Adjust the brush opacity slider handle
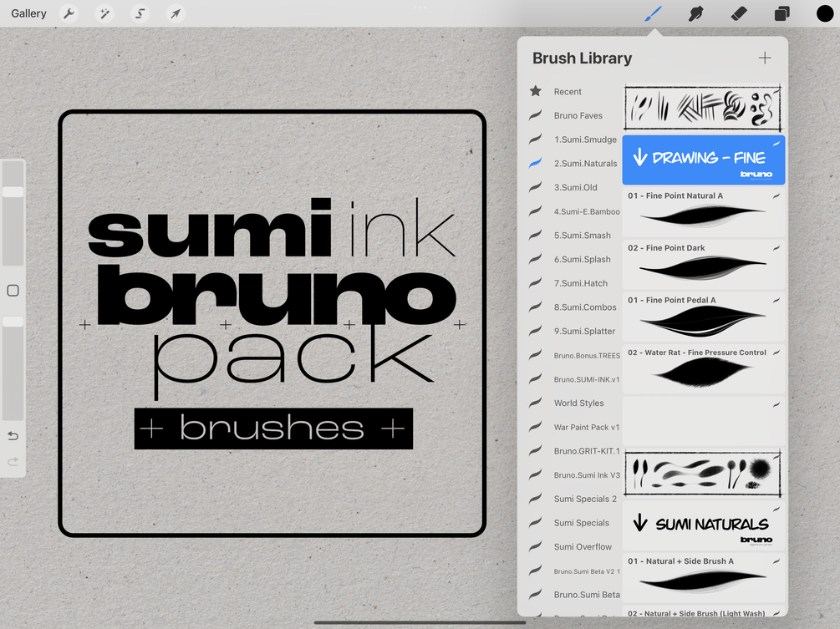This screenshot has height=629, width=840. click(x=13, y=322)
